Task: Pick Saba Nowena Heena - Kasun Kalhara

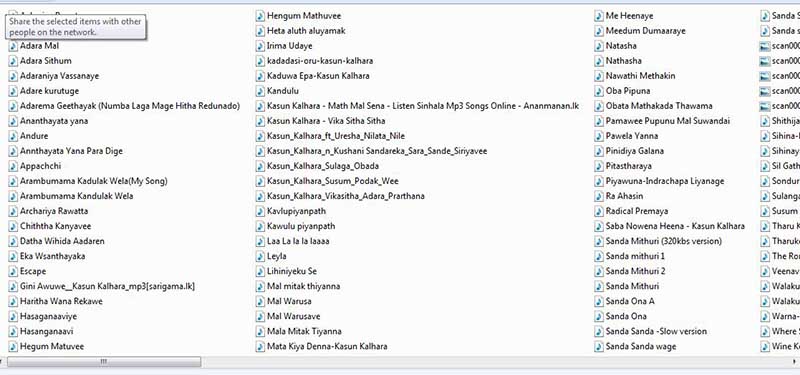Action: [675, 226]
